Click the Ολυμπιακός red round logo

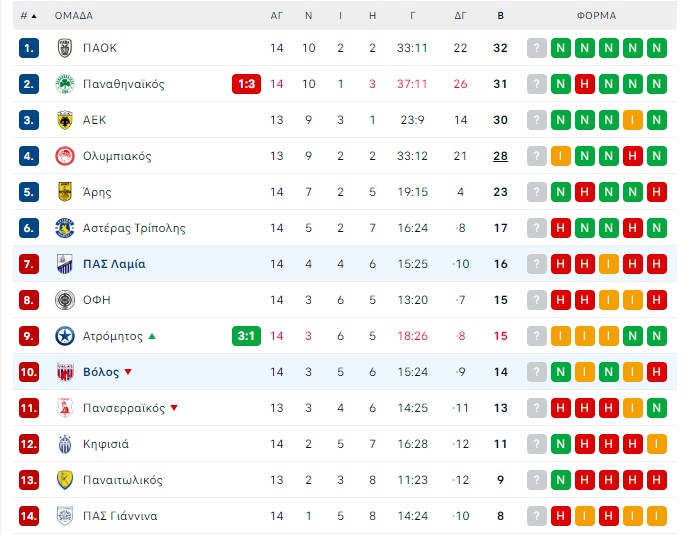click(x=65, y=156)
